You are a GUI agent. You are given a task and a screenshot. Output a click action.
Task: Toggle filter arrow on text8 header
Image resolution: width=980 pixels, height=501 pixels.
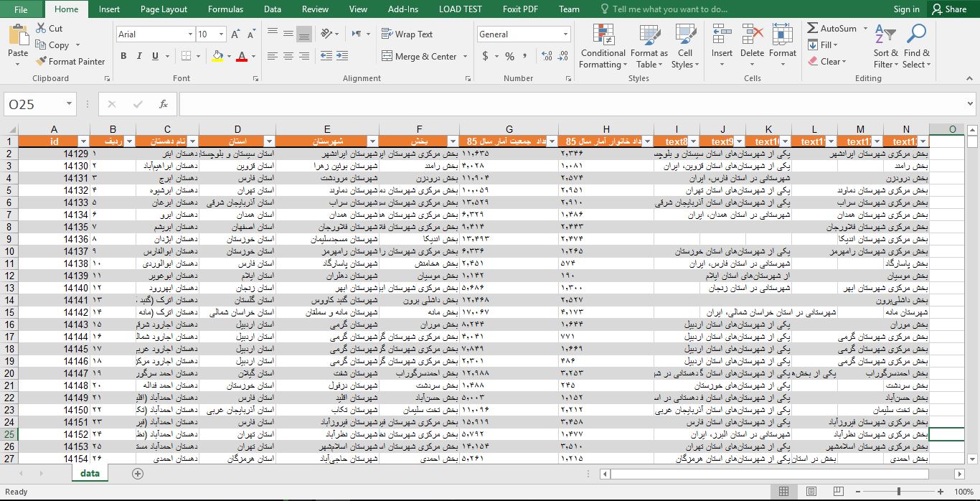(x=693, y=141)
